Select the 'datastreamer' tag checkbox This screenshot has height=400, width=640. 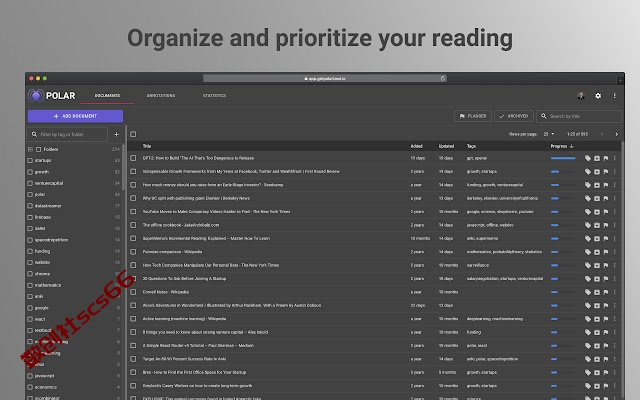tap(30, 206)
